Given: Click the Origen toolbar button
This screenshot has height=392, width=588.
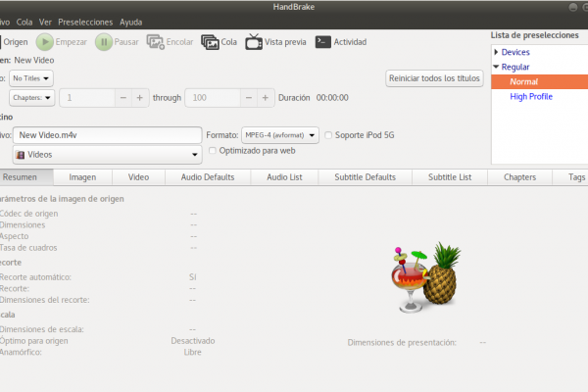Looking at the screenshot, I should click(15, 42).
